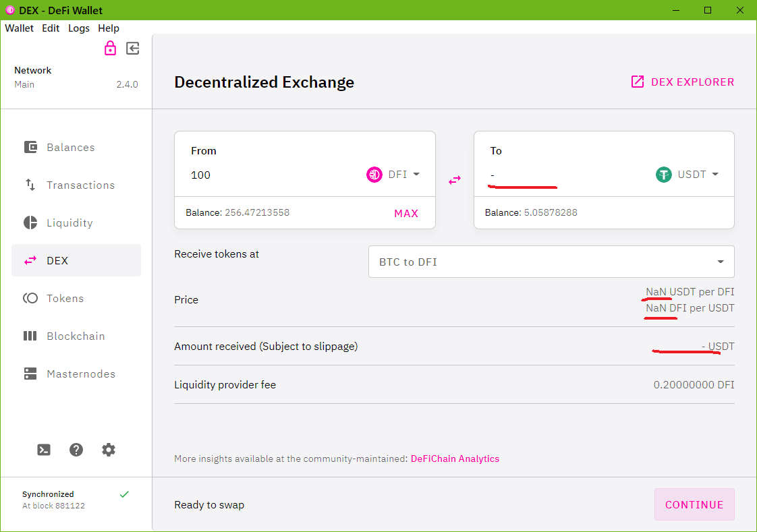Viewport: 757px width, 532px height.
Task: Open the DeFiChain Analytics link
Action: point(455,459)
